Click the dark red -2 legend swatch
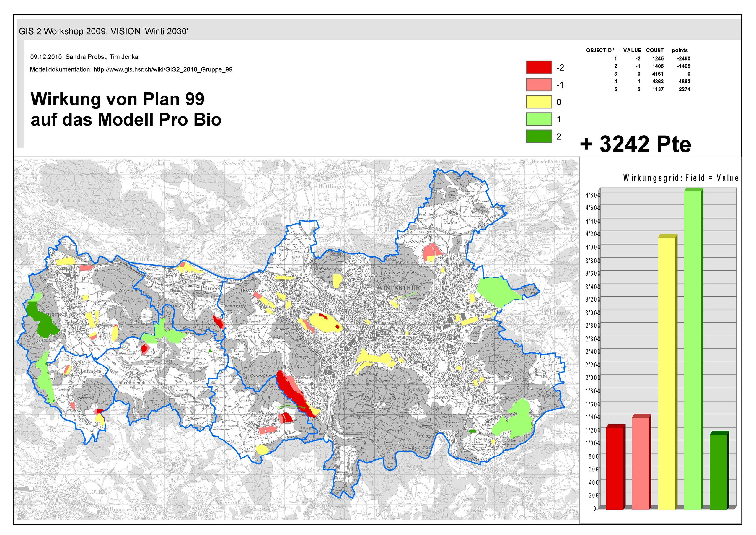The height and width of the screenshot is (535, 756). tap(539, 67)
